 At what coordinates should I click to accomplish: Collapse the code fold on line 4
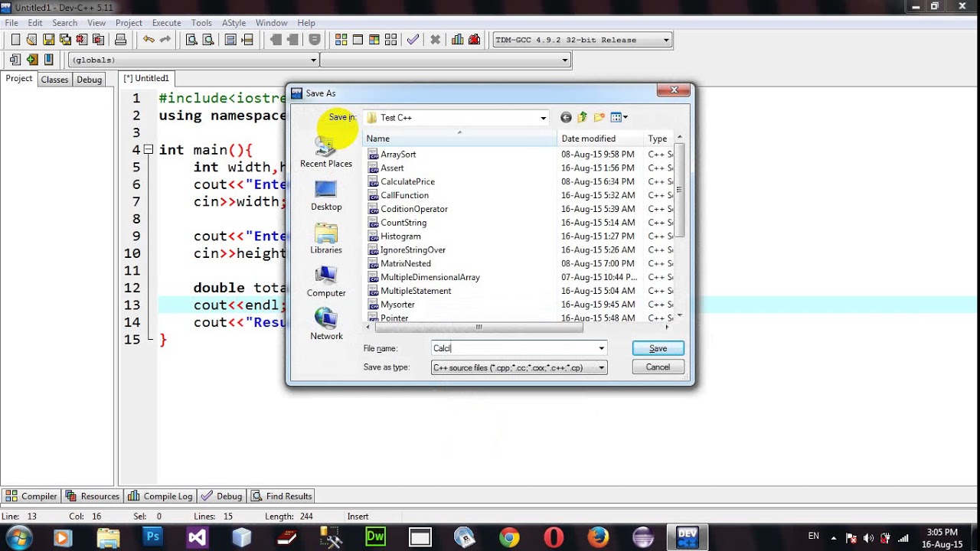[149, 150]
